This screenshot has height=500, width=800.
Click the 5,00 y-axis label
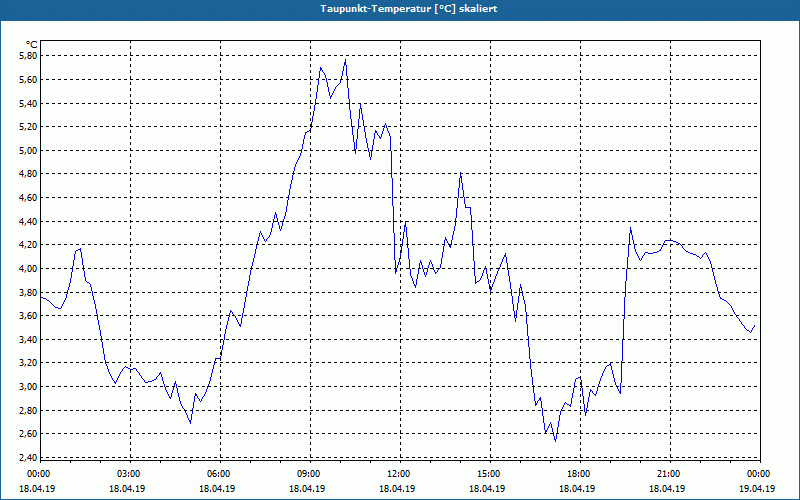coord(29,151)
